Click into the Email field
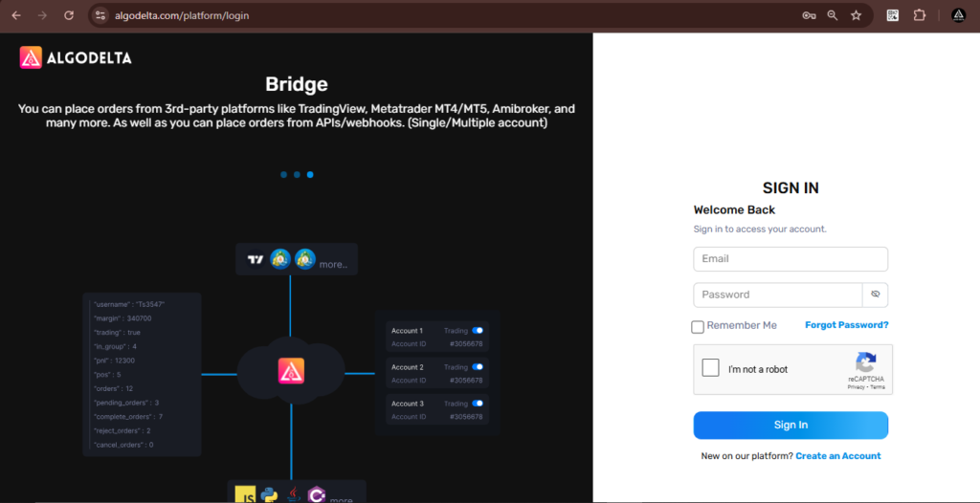The image size is (980, 503). (791, 259)
